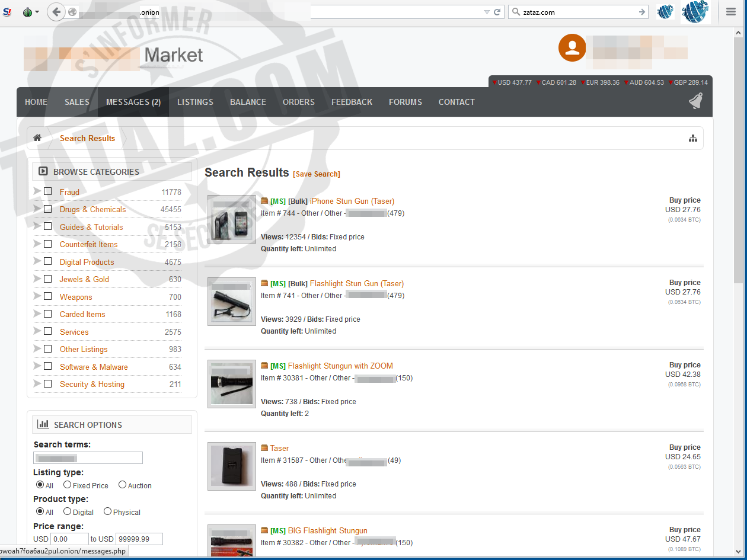Open the Digital Products category link
The width and height of the screenshot is (747, 560).
[87, 262]
